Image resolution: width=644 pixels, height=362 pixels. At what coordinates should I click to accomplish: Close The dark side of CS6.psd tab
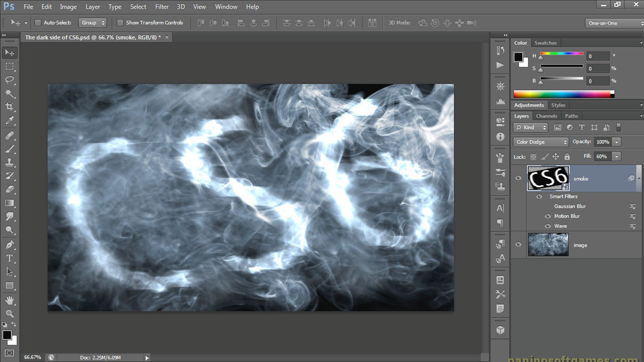point(167,37)
